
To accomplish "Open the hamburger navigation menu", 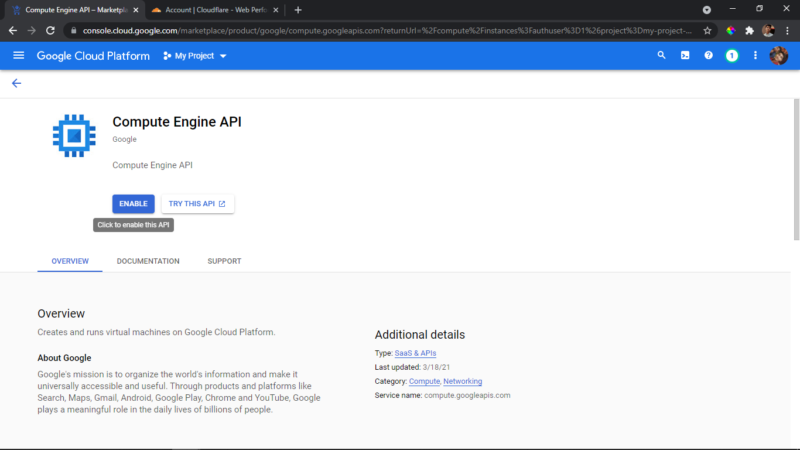I will pos(18,55).
